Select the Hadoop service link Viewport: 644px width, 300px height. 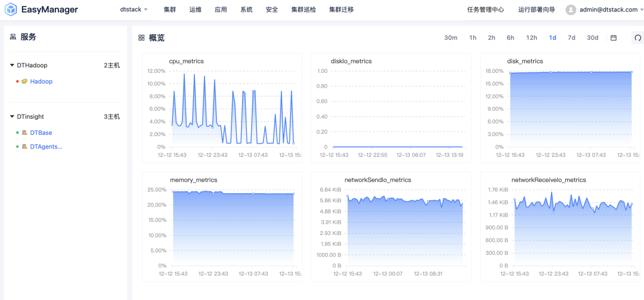click(x=41, y=81)
